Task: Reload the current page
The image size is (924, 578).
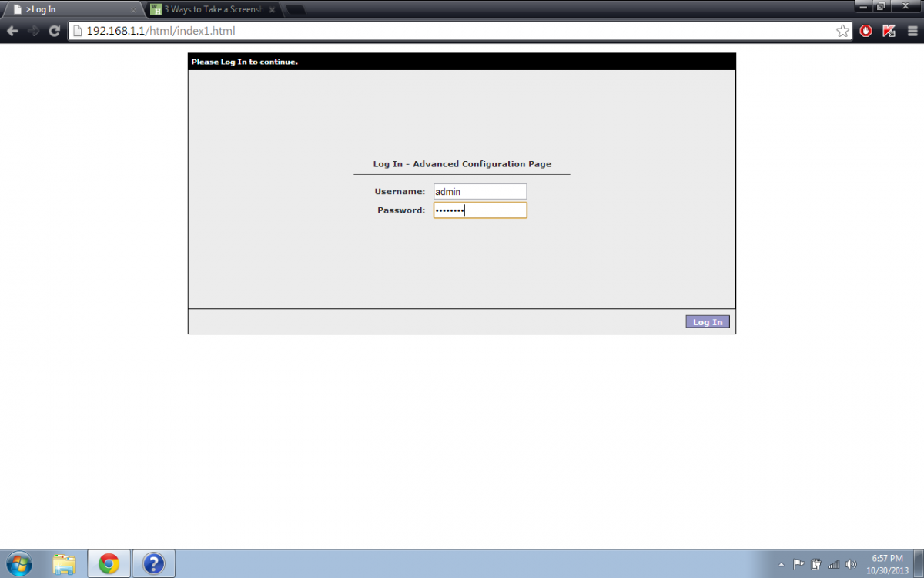Action: click(x=54, y=31)
